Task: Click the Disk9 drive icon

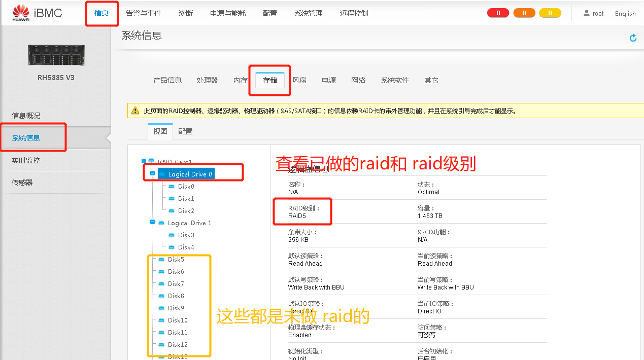Action: (161, 308)
